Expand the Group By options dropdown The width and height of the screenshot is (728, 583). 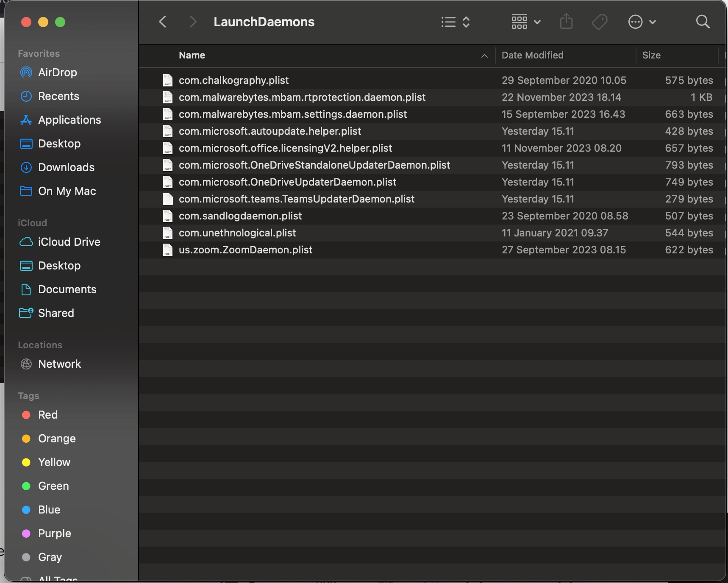[x=526, y=22]
